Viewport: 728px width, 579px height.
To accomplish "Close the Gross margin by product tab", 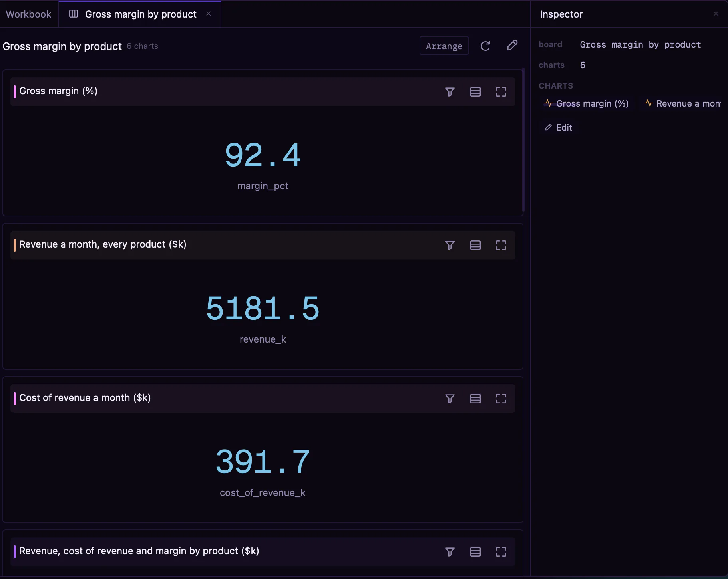I will point(209,14).
